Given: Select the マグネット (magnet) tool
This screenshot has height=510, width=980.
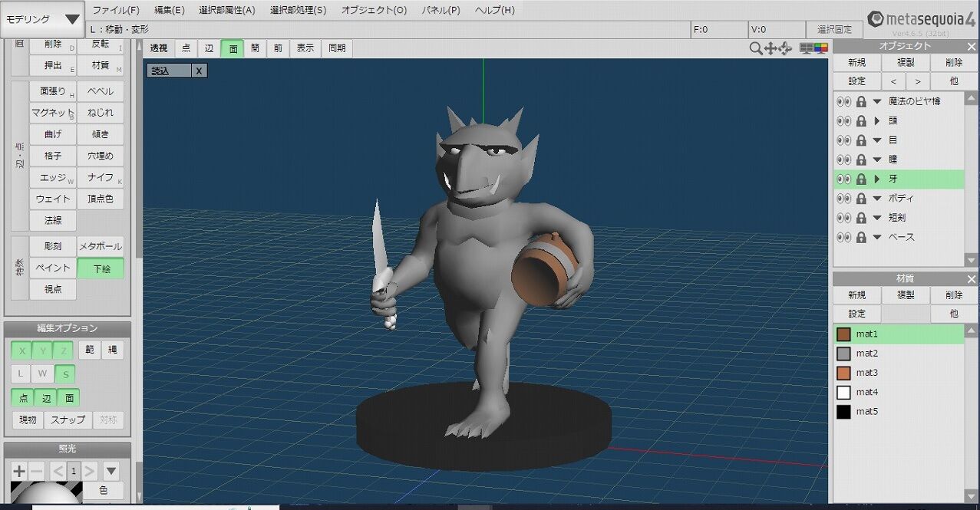Looking at the screenshot, I should 53,113.
